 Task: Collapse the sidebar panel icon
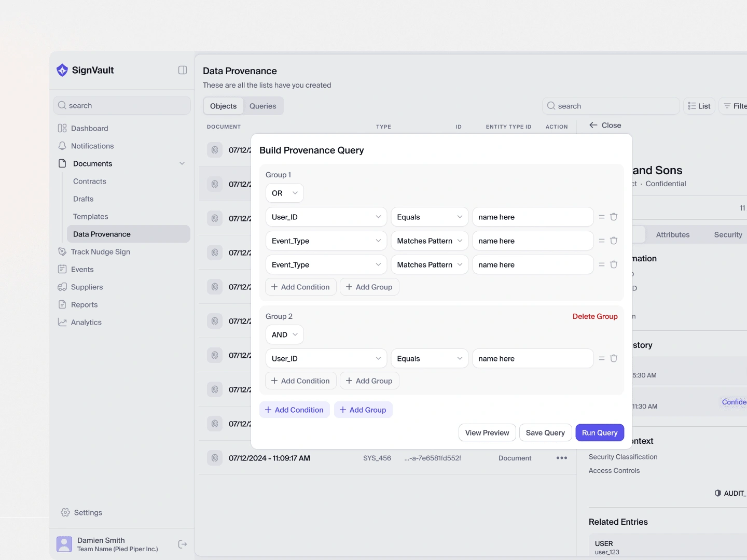pos(183,70)
